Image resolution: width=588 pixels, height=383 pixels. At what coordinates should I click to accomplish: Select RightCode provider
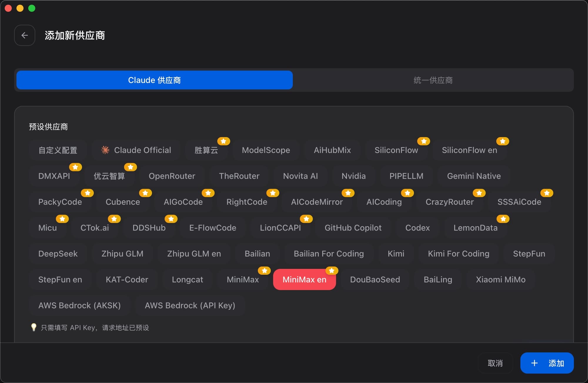click(247, 202)
